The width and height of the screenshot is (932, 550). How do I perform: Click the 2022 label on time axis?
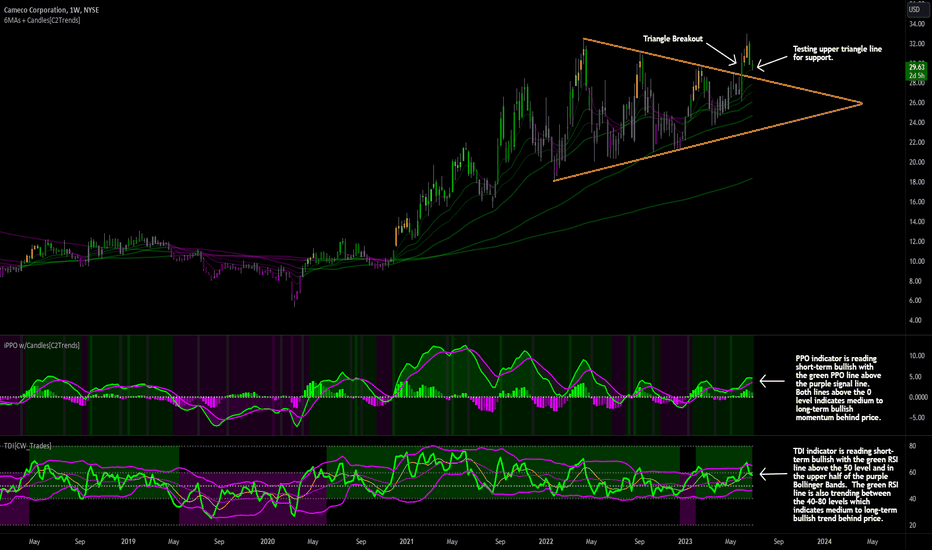tap(546, 542)
